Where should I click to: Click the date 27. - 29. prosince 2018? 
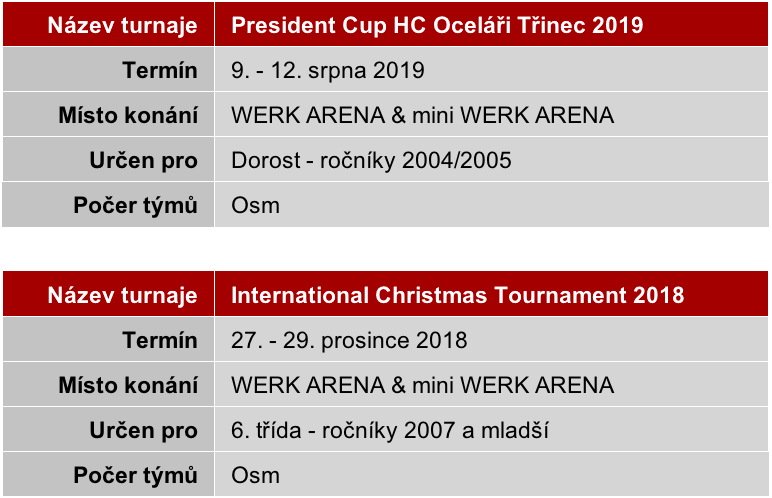tap(349, 340)
